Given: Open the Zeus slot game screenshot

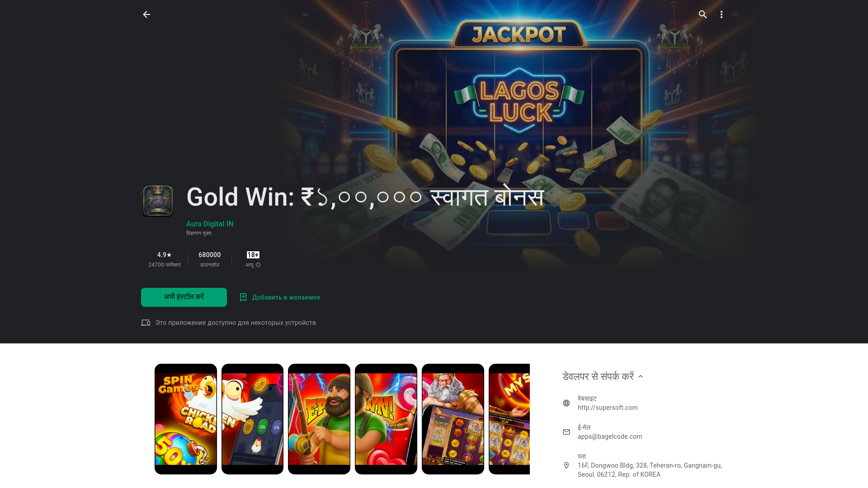Looking at the screenshot, I should [x=453, y=419].
